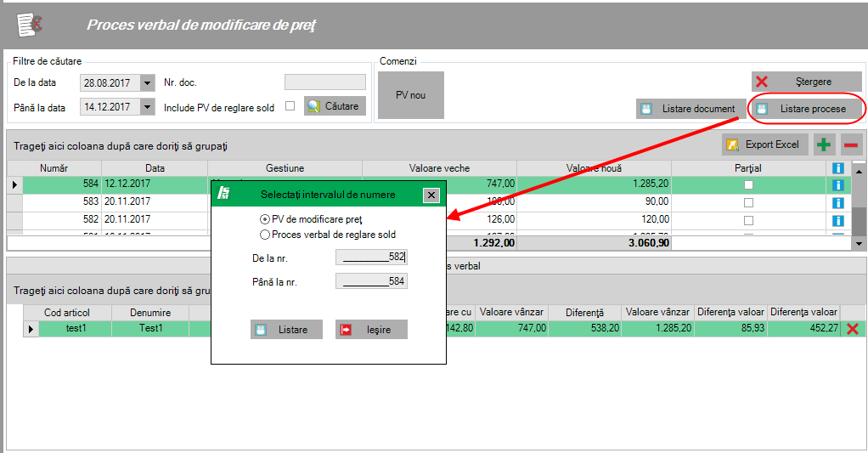868x453 pixels.
Task: Click the upper grid vertical scrollbar thumb
Action: click(x=860, y=222)
